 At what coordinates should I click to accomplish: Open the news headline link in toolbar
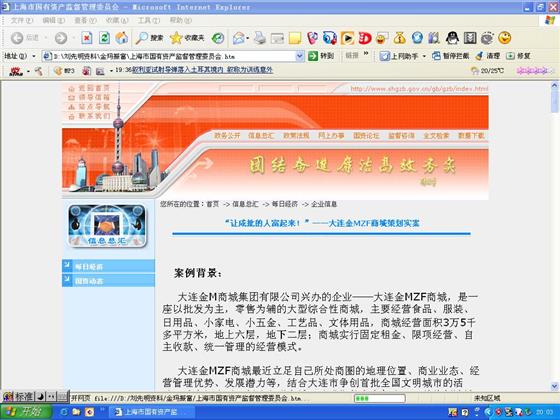pos(202,70)
